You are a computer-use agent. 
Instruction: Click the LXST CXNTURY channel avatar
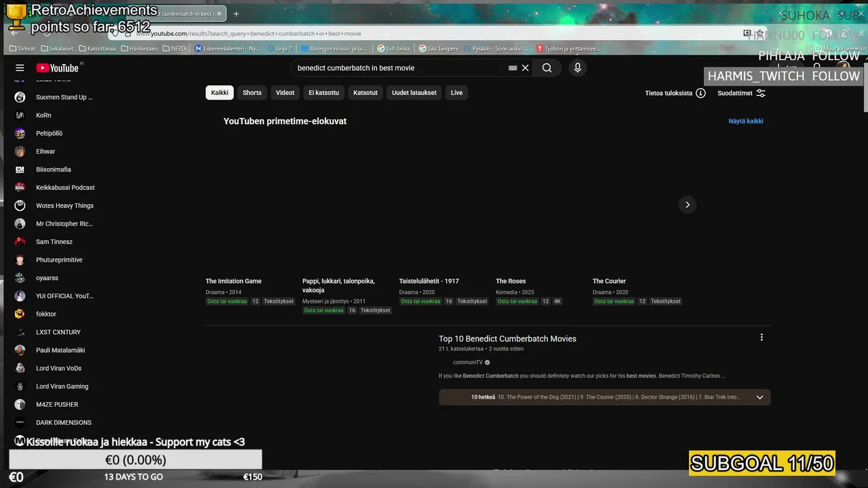[20, 332]
